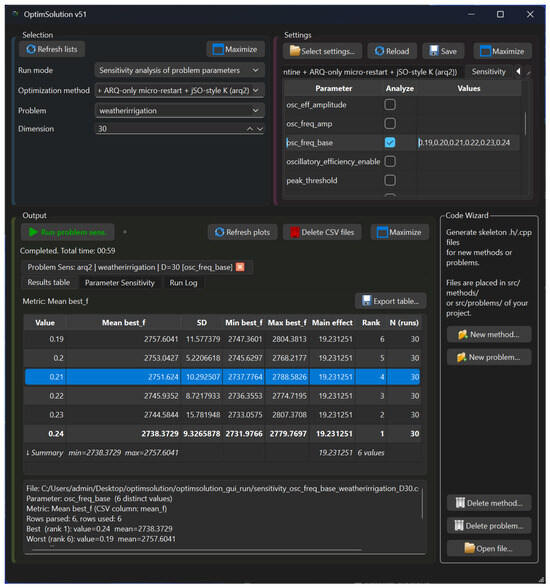Reload the settings file
Image resolution: width=550 pixels, height=588 pixels.
coord(392,51)
